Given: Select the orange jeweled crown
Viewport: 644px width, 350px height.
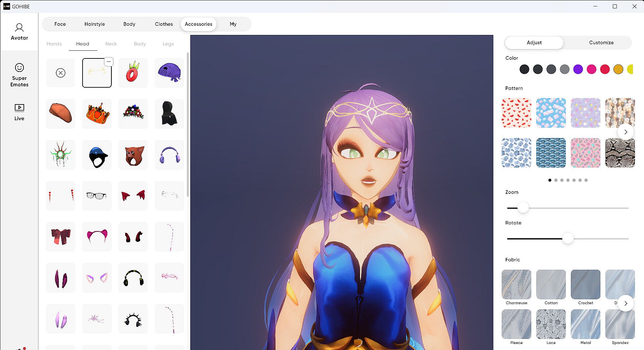Looking at the screenshot, I should coord(97,114).
